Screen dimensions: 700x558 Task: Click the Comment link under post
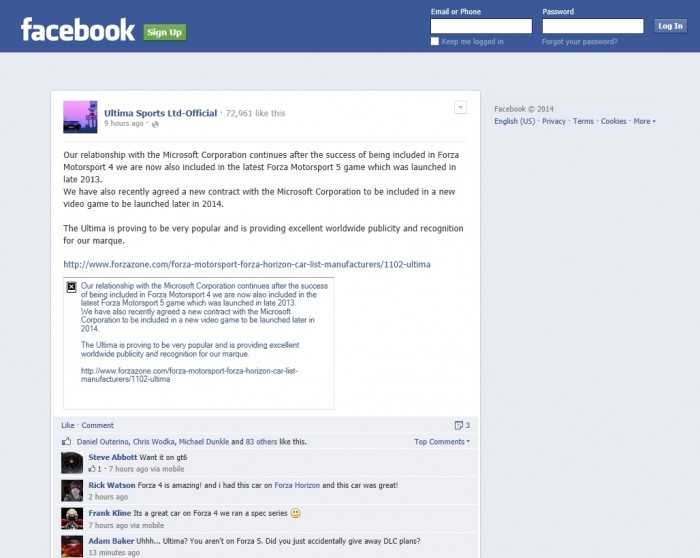97,425
